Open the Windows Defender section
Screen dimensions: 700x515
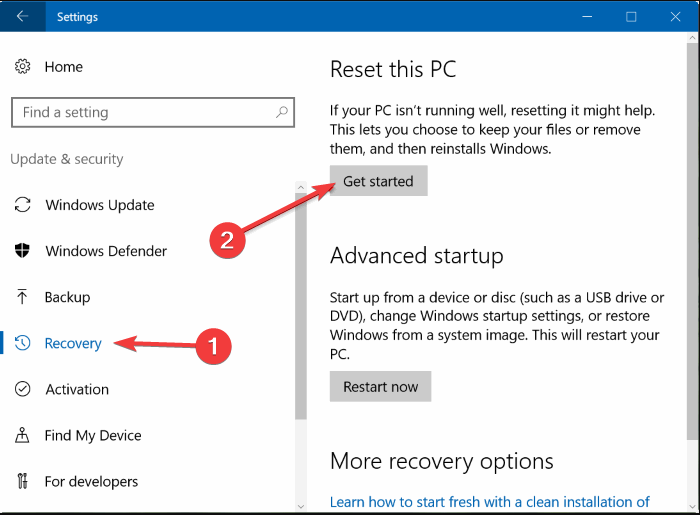pyautogui.click(x=106, y=251)
